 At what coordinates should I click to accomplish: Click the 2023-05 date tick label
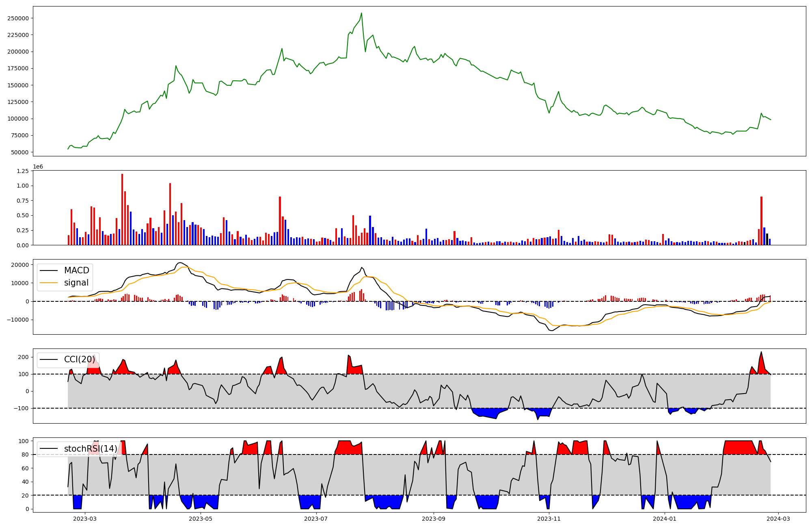[x=201, y=519]
